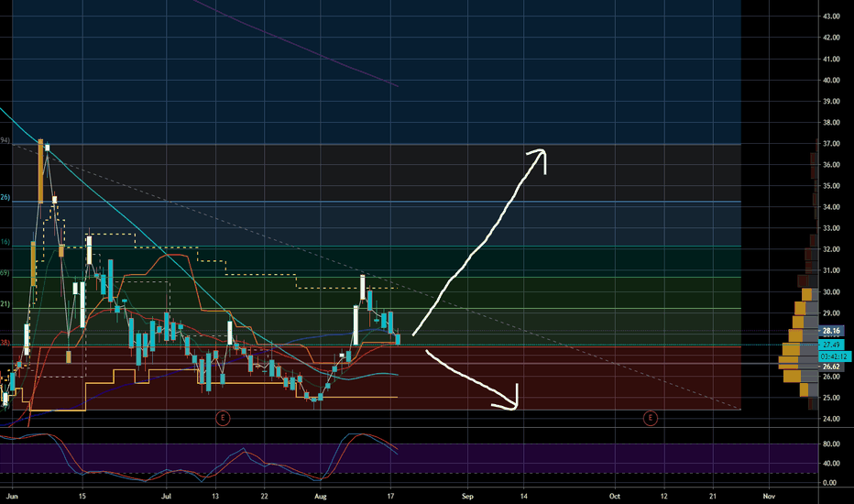Click the 32.00 price axis label

pos(831,249)
